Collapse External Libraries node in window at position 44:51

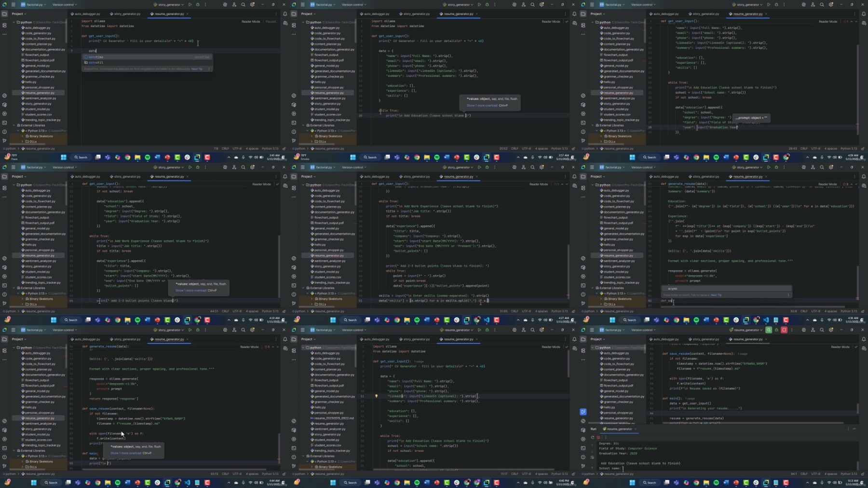pyautogui.click(x=14, y=288)
